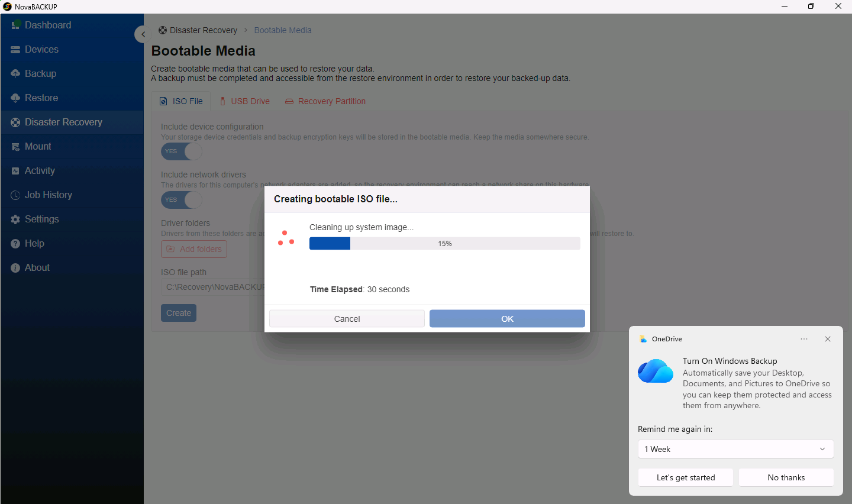Open the Job History menu item
The image size is (852, 504).
pos(72,195)
